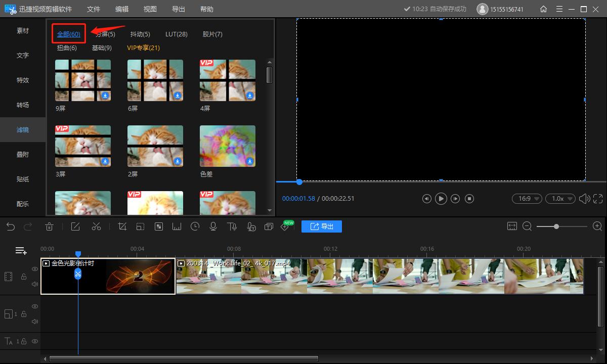Switch to the LUT(28) filter tab

tap(177, 34)
